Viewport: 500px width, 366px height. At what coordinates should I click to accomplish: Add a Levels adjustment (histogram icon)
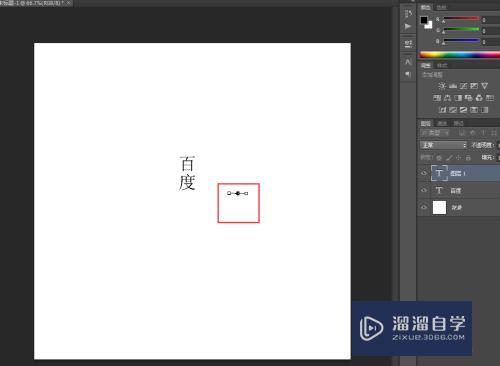453,86
